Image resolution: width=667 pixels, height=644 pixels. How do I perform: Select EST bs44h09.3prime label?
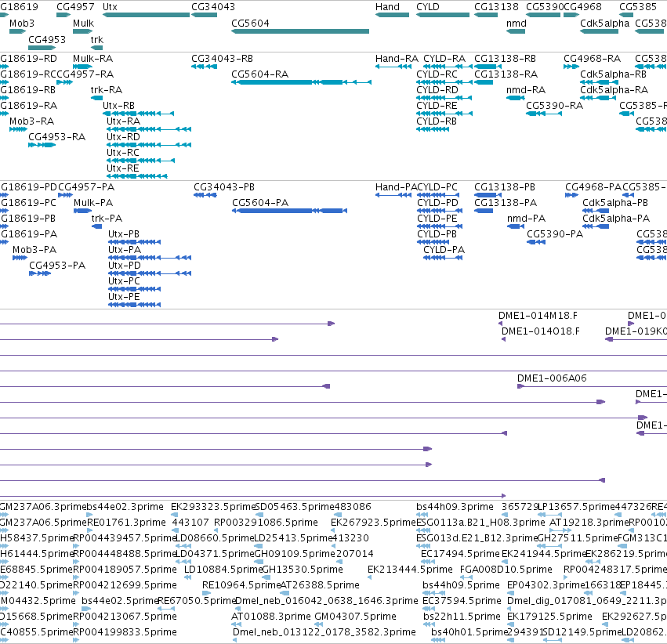point(455,507)
